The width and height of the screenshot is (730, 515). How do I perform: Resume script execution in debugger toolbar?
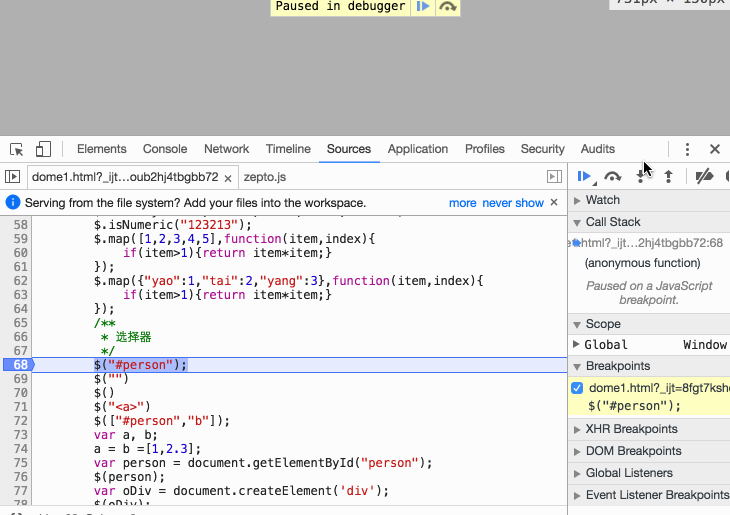[584, 176]
